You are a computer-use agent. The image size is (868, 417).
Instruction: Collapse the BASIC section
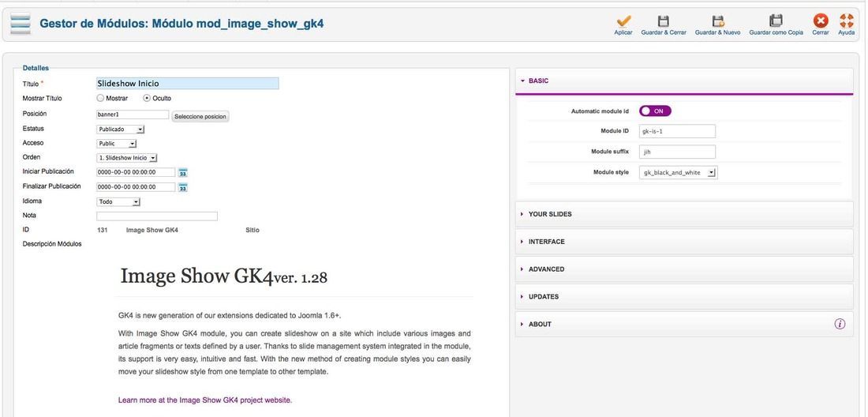pos(684,81)
